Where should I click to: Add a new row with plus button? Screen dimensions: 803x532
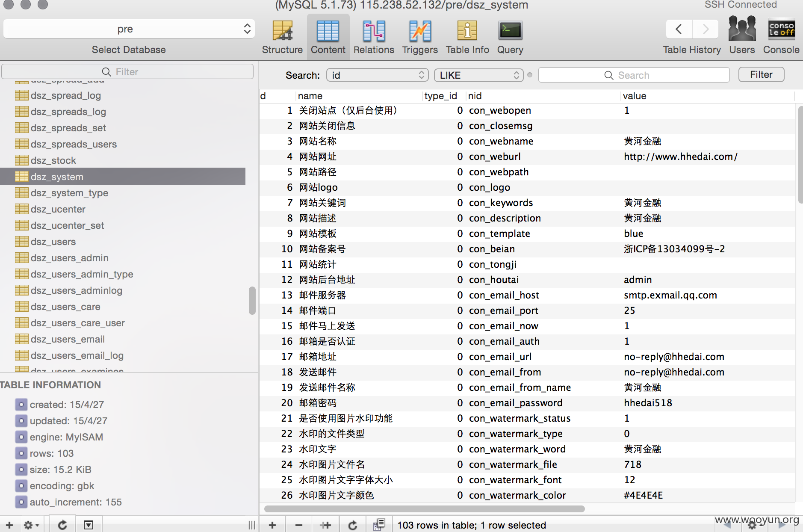(x=272, y=525)
